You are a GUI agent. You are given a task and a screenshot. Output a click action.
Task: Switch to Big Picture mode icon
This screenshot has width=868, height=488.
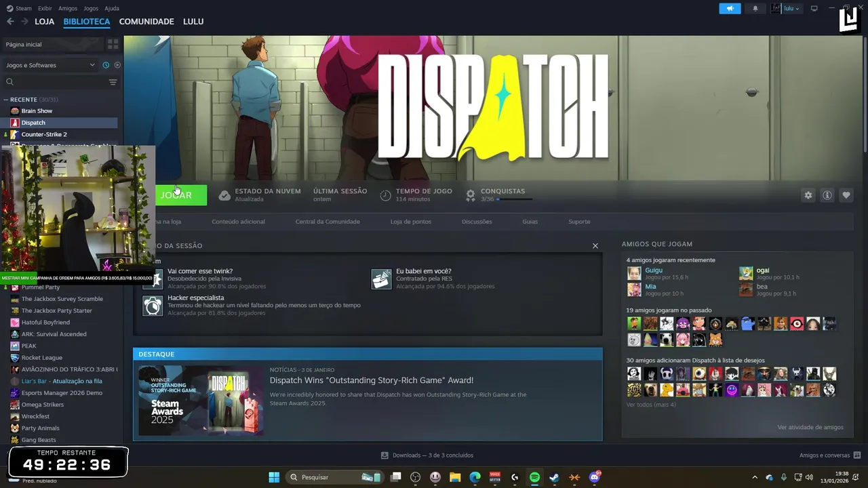(814, 8)
